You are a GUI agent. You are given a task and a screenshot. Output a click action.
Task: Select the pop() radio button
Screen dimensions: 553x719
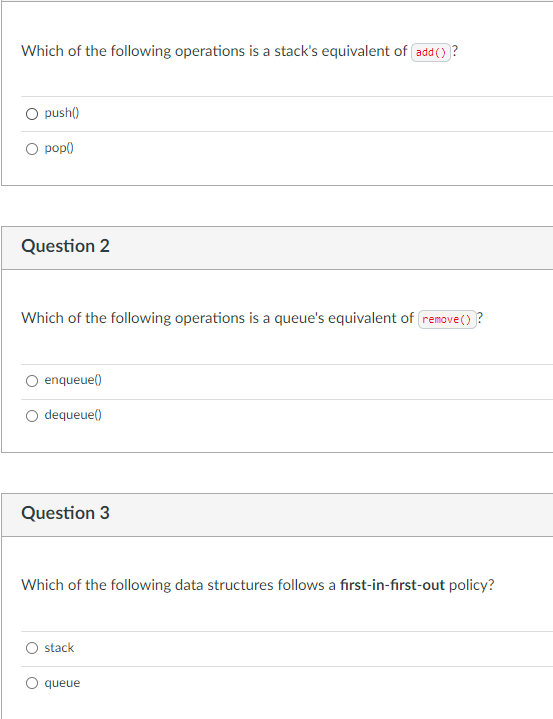click(x=32, y=149)
